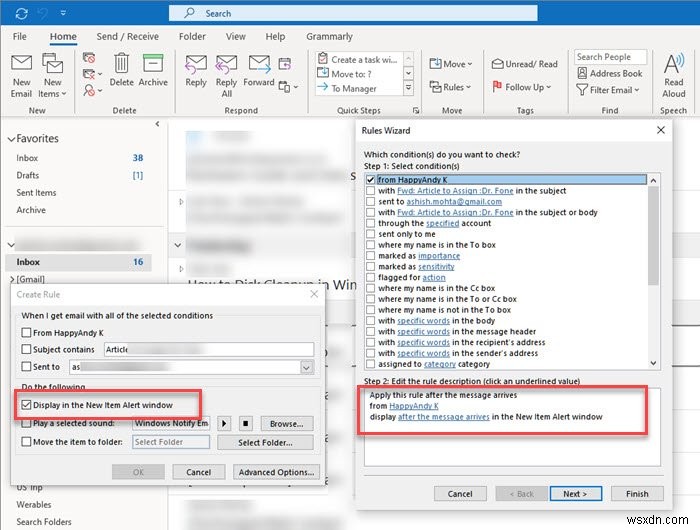
Task: Open the Customize Quick Access Toolbar dropdown
Action: 63,13
